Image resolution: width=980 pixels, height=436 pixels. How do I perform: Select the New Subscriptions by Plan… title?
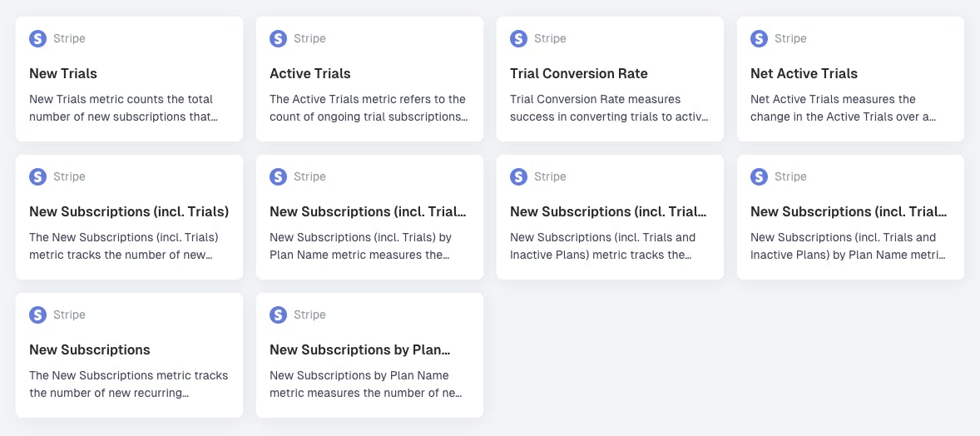(x=360, y=349)
